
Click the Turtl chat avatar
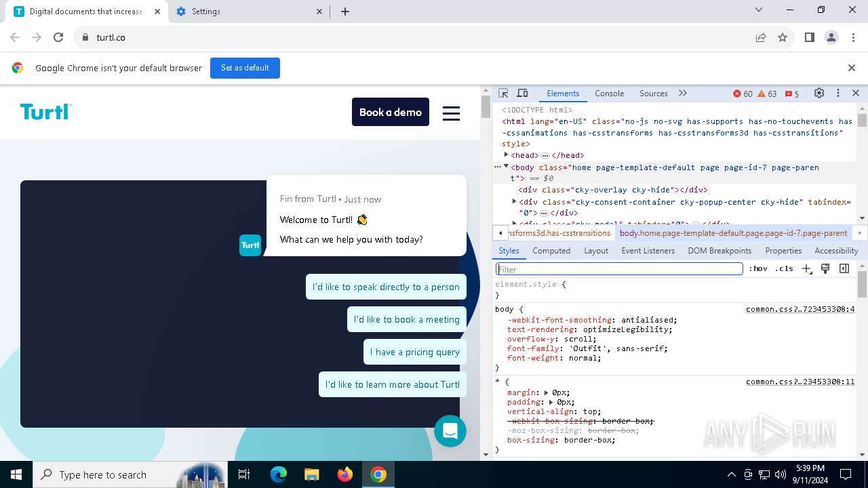pyautogui.click(x=250, y=245)
